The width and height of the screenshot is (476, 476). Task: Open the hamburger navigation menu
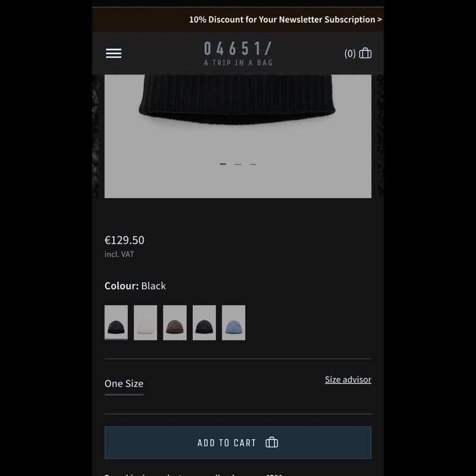pos(114,54)
